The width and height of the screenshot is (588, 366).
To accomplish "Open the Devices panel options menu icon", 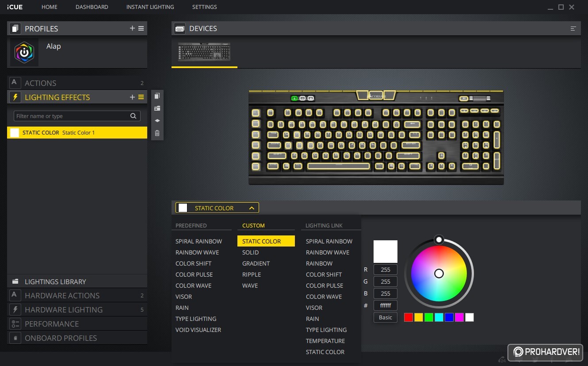I will (x=573, y=28).
